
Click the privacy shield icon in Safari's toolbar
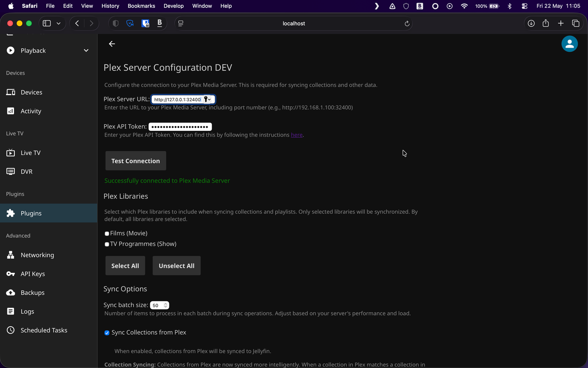coord(115,24)
